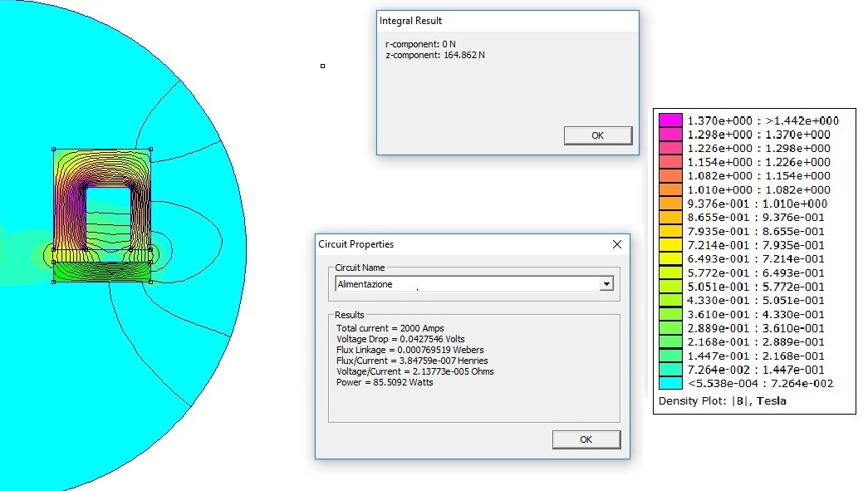Open the Circuit Name dropdown arrow
Screen dimensions: 868x491
tap(606, 284)
